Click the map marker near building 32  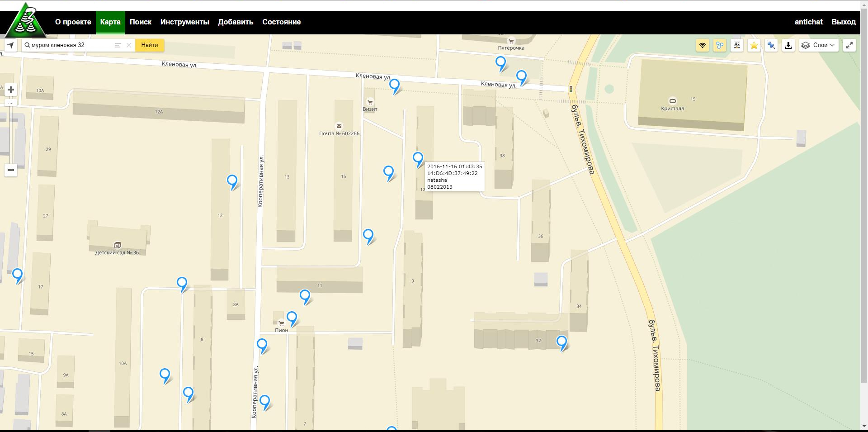point(561,342)
